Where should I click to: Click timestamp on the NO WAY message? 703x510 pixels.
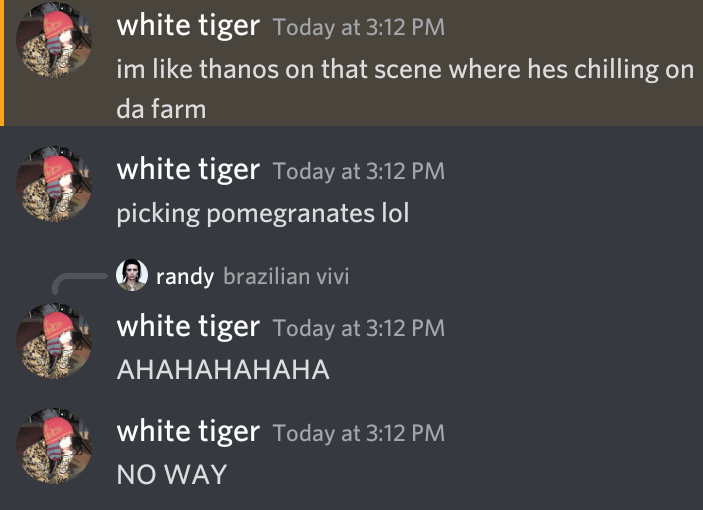359,433
